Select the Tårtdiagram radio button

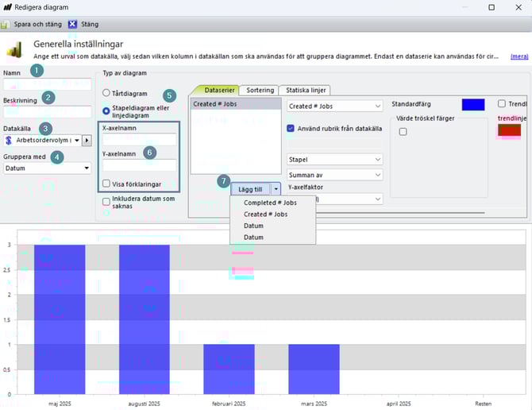point(106,93)
